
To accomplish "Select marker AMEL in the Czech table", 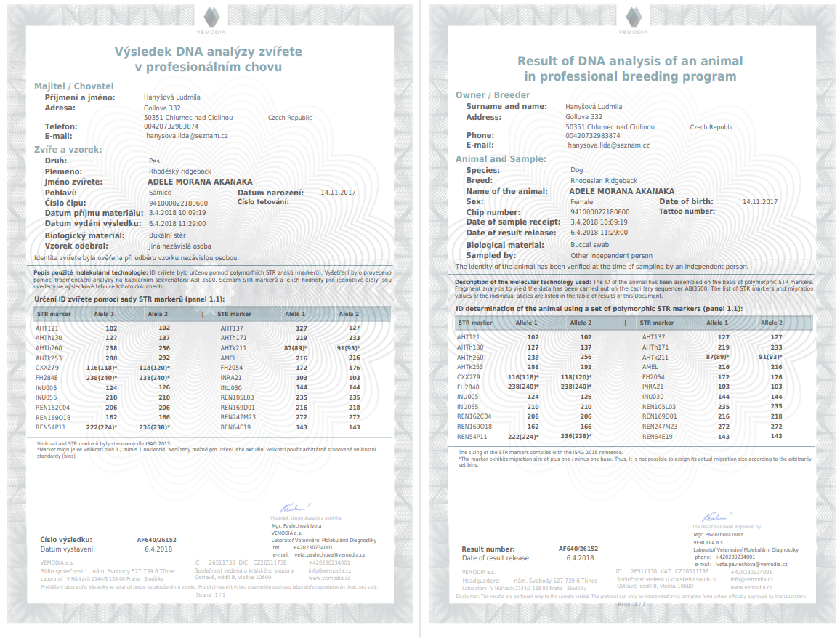I will [x=228, y=358].
